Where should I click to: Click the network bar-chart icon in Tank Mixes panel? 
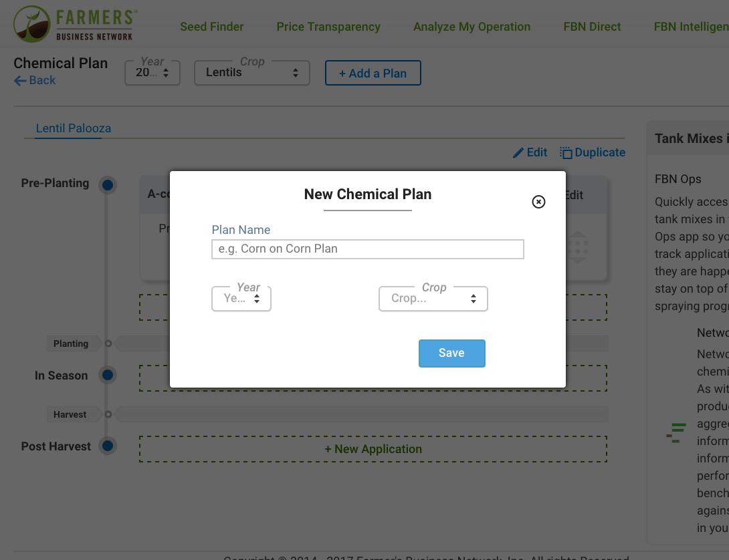point(675,433)
